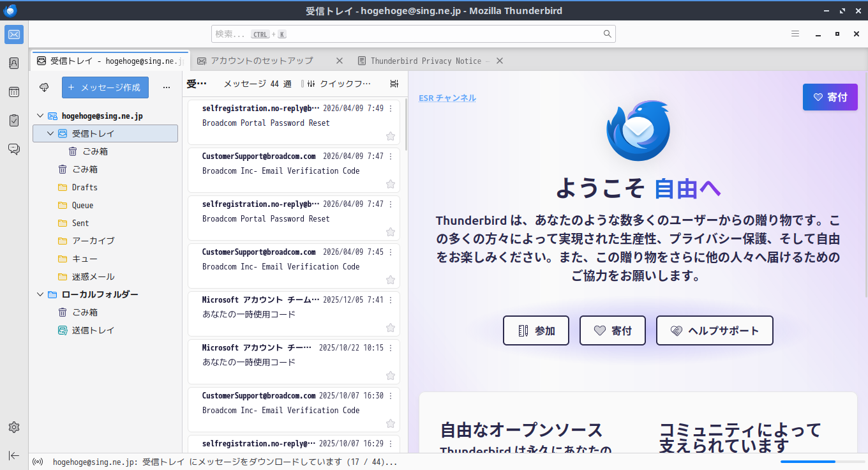This screenshot has width=868, height=470.
Task: Collapse the spaces toolbar with the arrow icon
Action: tap(14, 455)
